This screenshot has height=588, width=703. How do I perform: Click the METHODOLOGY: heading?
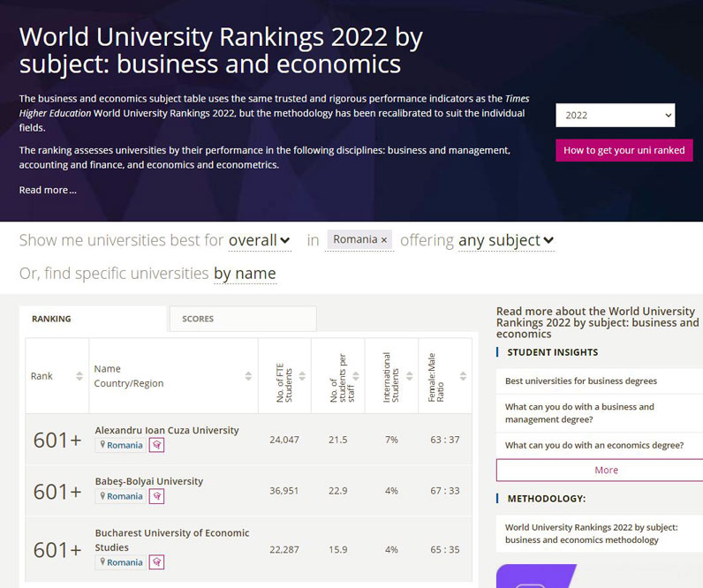pyautogui.click(x=547, y=498)
